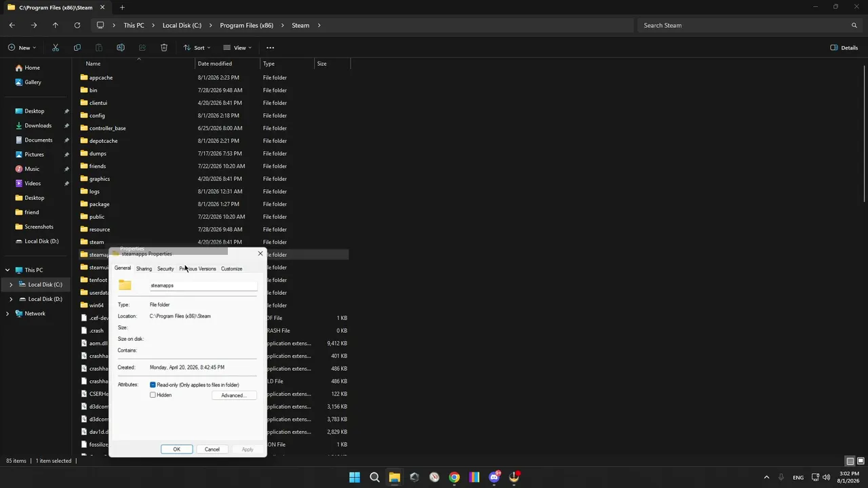Open the Downloads quick-access folder
The width and height of the screenshot is (868, 488).
point(38,125)
